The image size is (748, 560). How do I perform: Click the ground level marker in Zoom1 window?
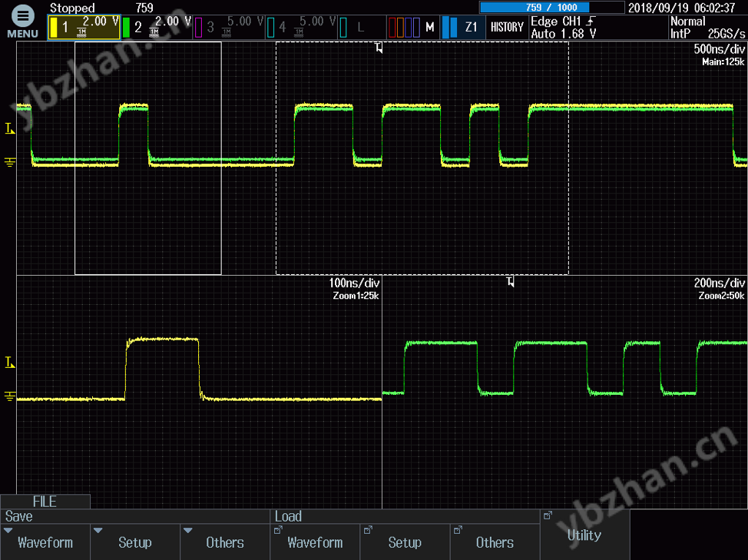(x=9, y=396)
